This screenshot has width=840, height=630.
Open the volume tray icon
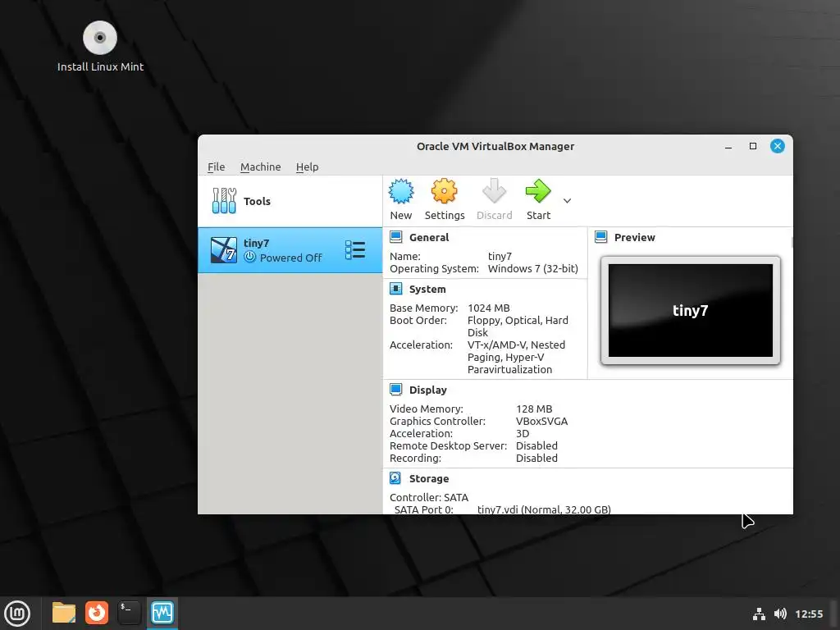780,614
